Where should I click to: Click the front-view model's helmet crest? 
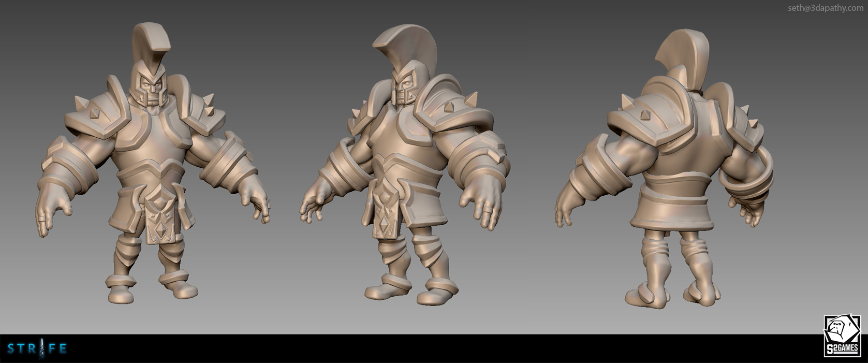[151, 41]
